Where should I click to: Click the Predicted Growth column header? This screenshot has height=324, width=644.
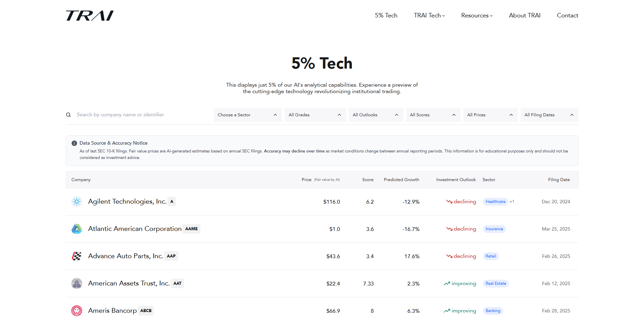(402, 180)
